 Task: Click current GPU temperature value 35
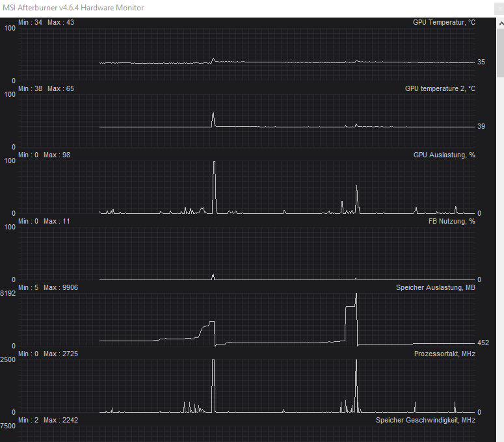coord(481,62)
